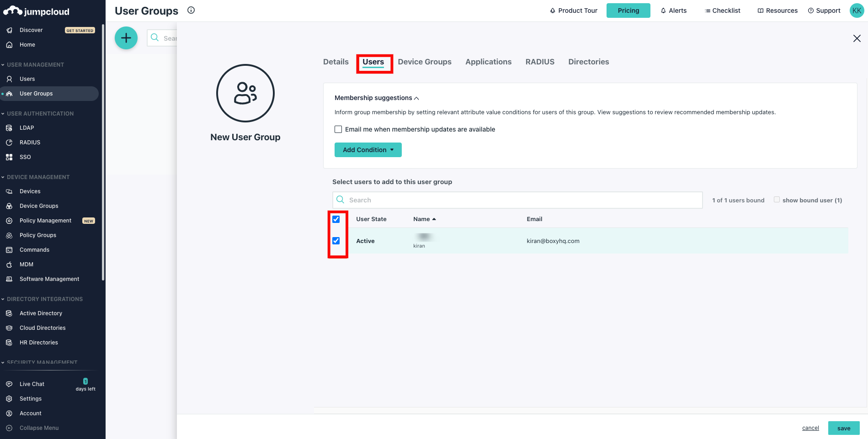868x439 pixels.
Task: Click the Live Chat bubble icon
Action: [x=9, y=384]
